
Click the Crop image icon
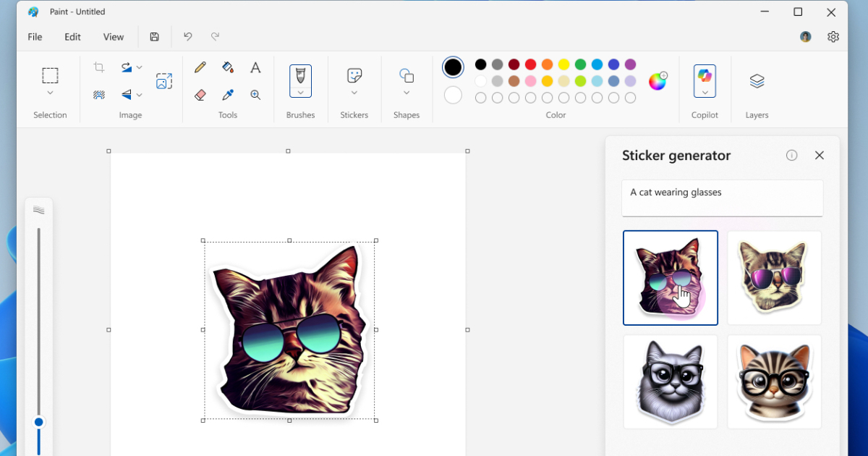99,67
